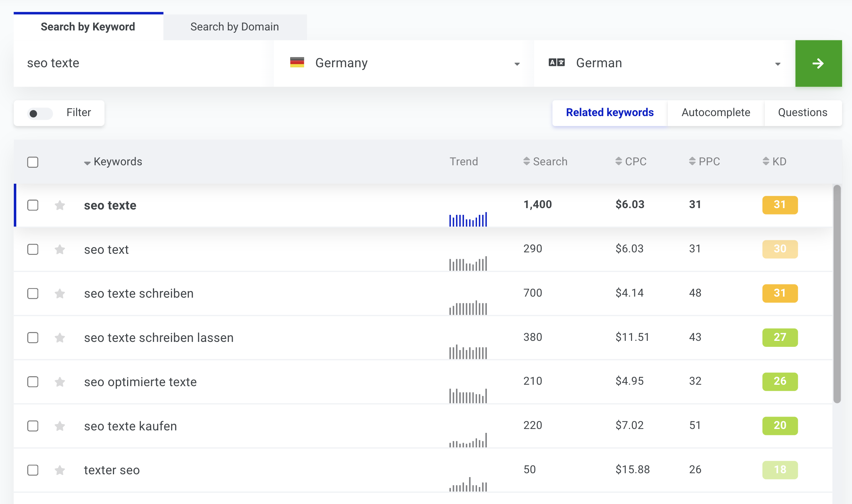
Task: Click the $15.88 CPC value
Action: pyautogui.click(x=632, y=470)
